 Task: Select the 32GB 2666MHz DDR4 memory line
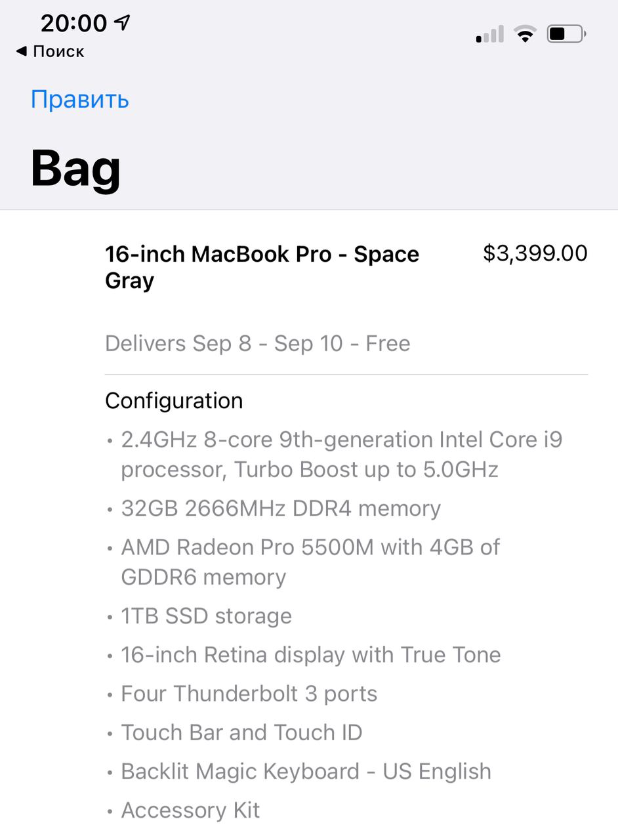pyautogui.click(x=281, y=509)
